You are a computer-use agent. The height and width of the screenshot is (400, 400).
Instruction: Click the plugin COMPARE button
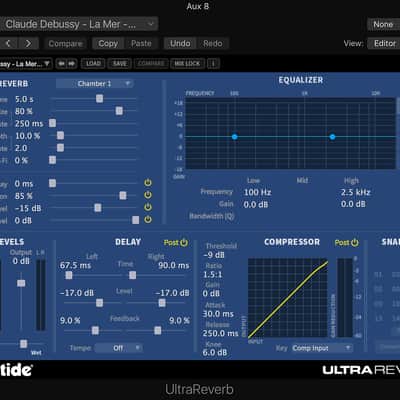[151, 63]
